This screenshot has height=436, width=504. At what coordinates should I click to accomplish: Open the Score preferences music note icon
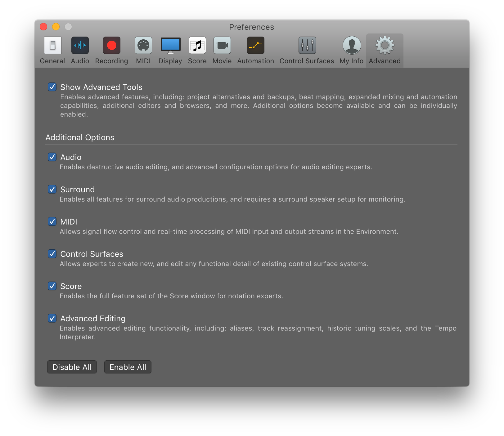pyautogui.click(x=197, y=45)
